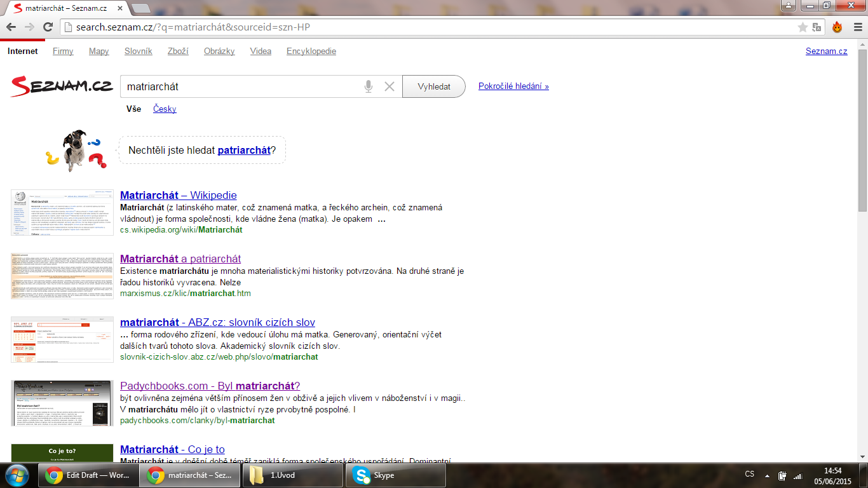Check the battery power tray icon
This screenshot has height=488, width=868.
[x=783, y=475]
